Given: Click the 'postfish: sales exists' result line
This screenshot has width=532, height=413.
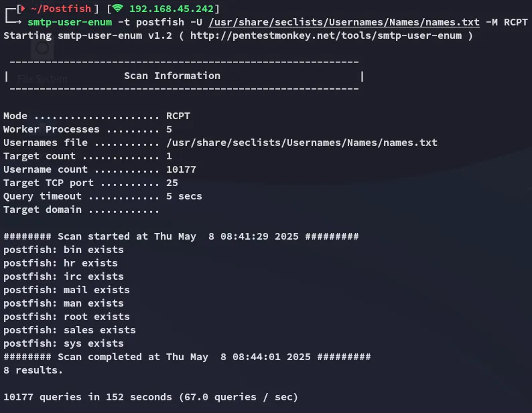Looking at the screenshot, I should 70,330.
